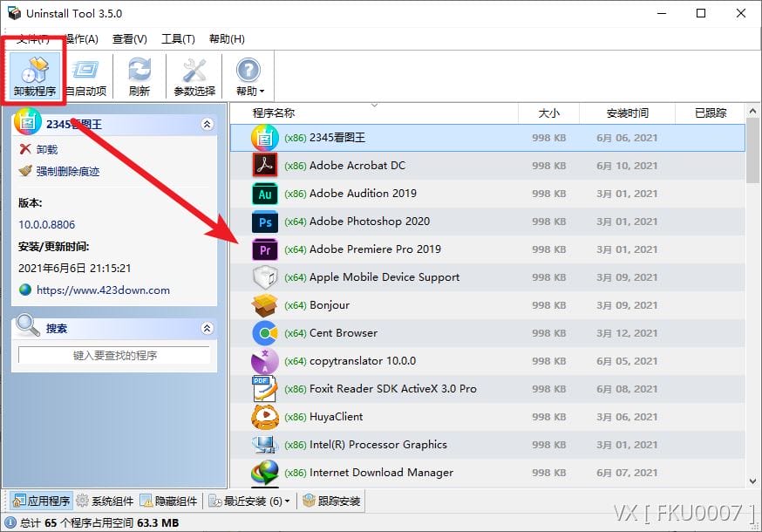Open the https://www.423down.com link
The height and width of the screenshot is (532, 762).
point(103,290)
